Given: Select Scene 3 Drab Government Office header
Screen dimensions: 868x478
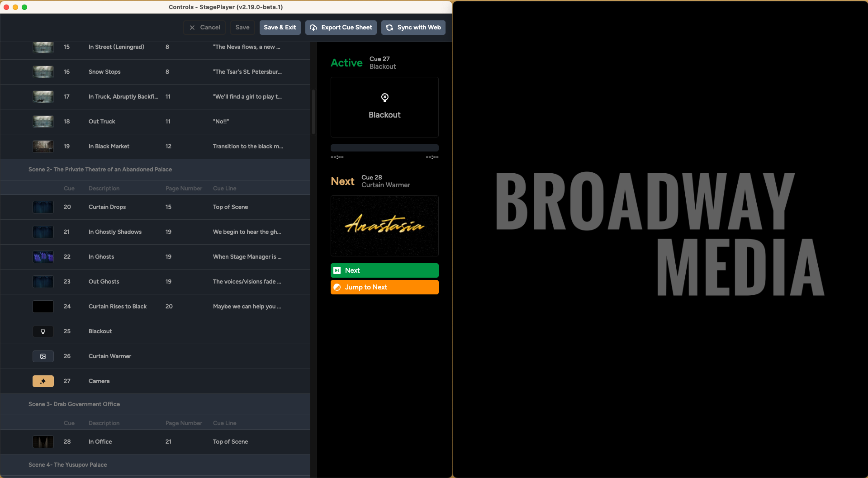Looking at the screenshot, I should [155, 404].
